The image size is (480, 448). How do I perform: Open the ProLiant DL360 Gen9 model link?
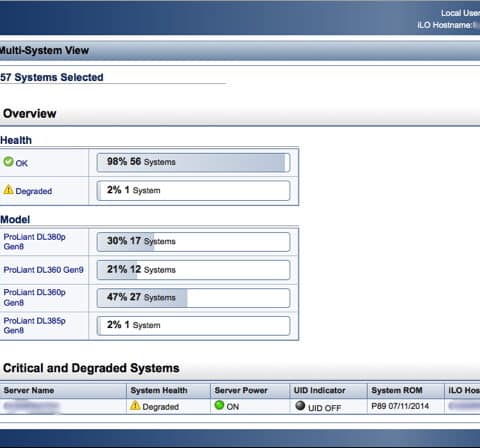click(43, 270)
